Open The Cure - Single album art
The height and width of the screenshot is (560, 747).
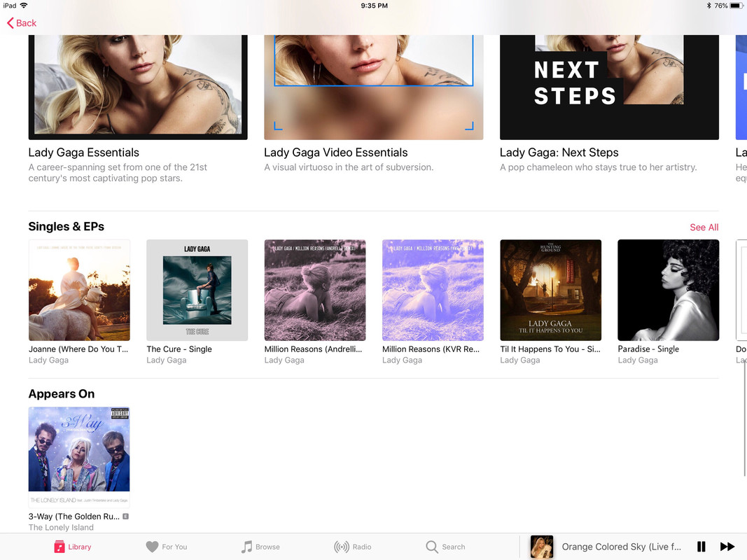(197, 290)
